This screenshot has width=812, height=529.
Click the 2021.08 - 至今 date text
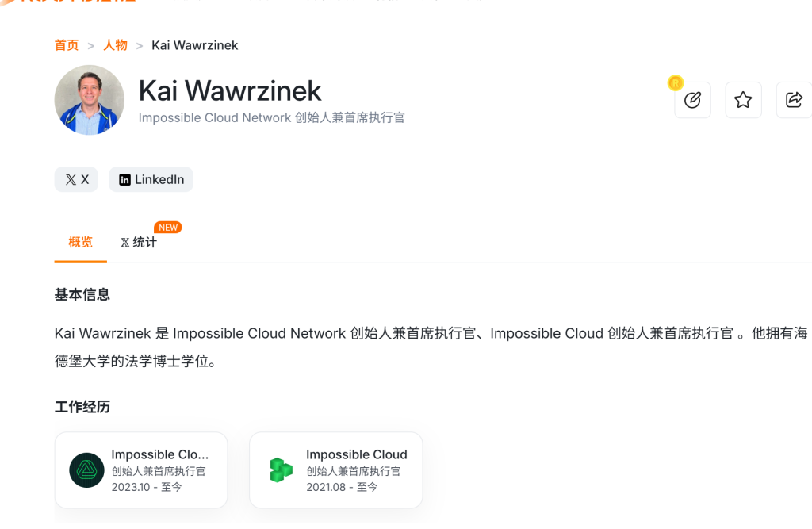click(x=342, y=486)
